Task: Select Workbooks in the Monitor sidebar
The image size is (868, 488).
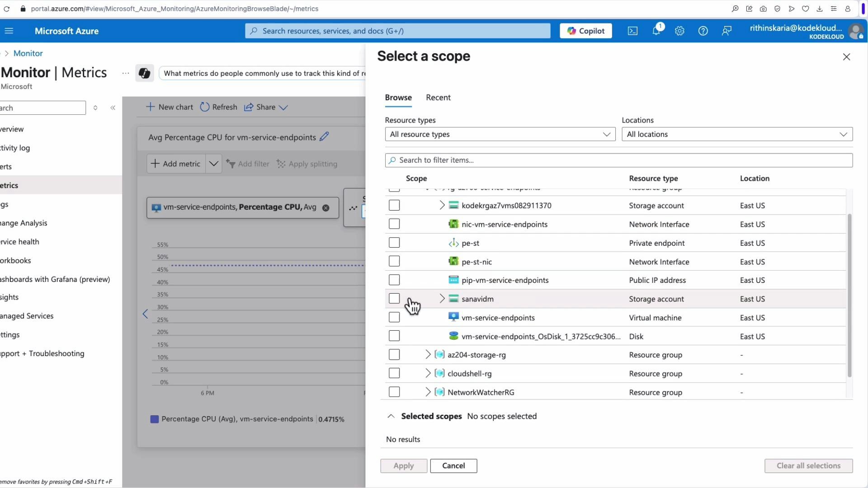Action: point(15,260)
